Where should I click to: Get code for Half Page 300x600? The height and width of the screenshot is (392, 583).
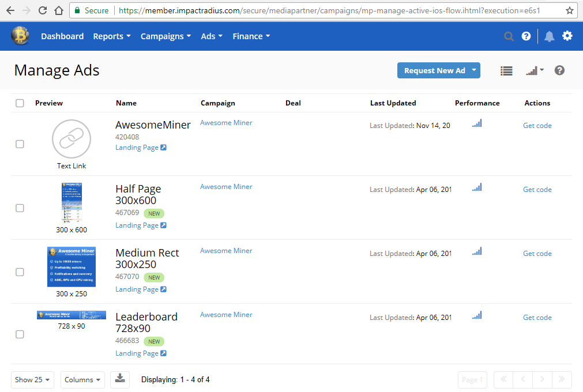(x=537, y=190)
